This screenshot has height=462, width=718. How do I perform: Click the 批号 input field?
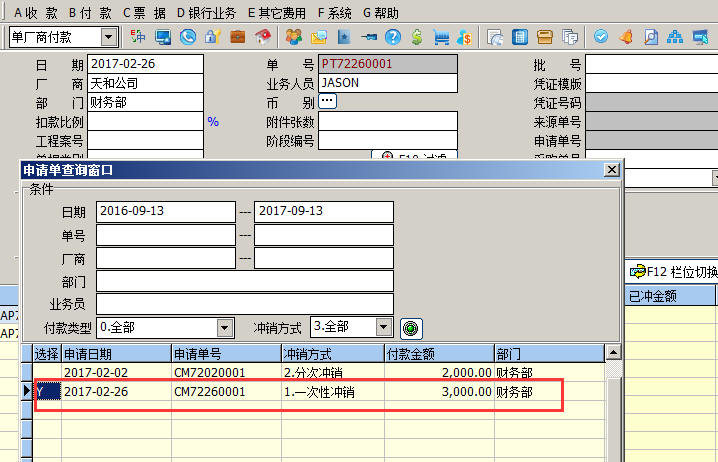point(652,64)
